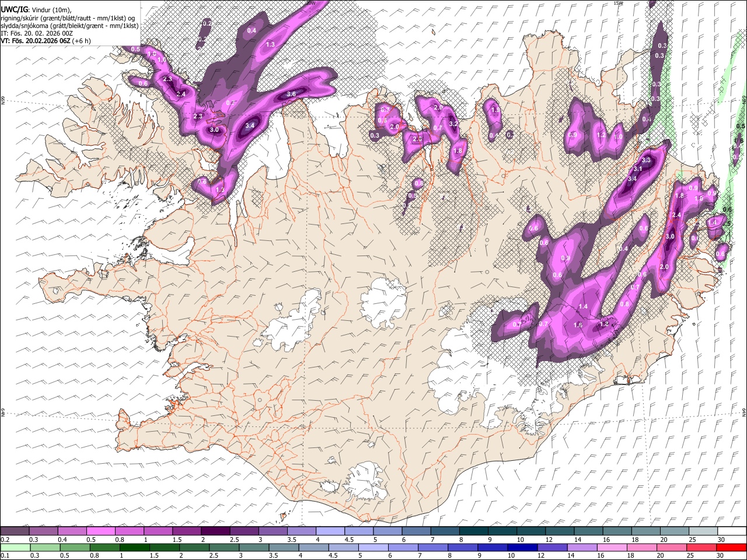Select the top-row swatch between 3 and 3.5
Viewport: 747px width, 560px height.
(273, 531)
